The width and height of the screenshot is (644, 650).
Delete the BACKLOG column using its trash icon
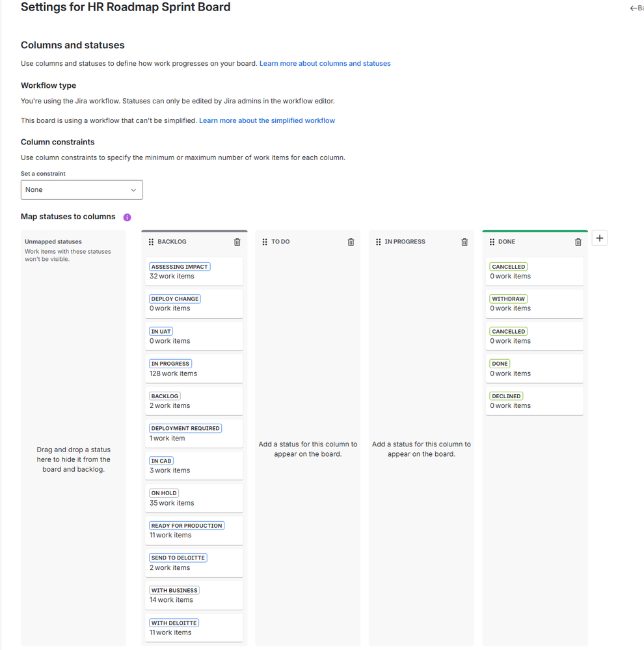(x=237, y=241)
